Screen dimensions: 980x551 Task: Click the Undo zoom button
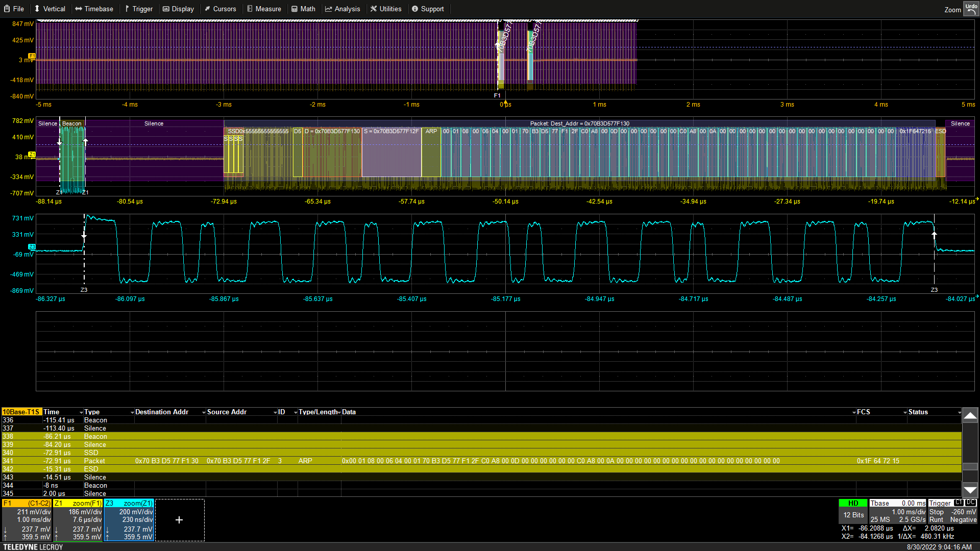(970, 9)
